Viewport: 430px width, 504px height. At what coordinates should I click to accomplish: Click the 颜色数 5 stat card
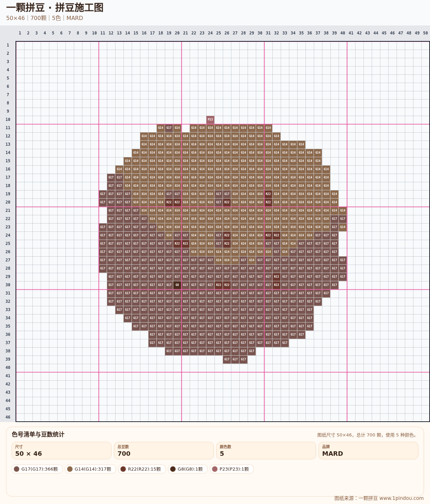pos(266,451)
